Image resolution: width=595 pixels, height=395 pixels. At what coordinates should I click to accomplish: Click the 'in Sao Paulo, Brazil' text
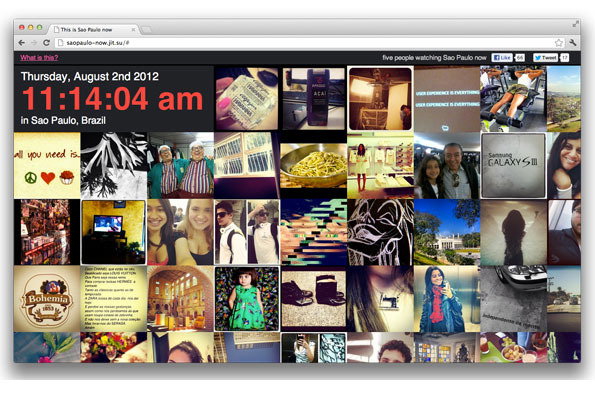click(63, 120)
